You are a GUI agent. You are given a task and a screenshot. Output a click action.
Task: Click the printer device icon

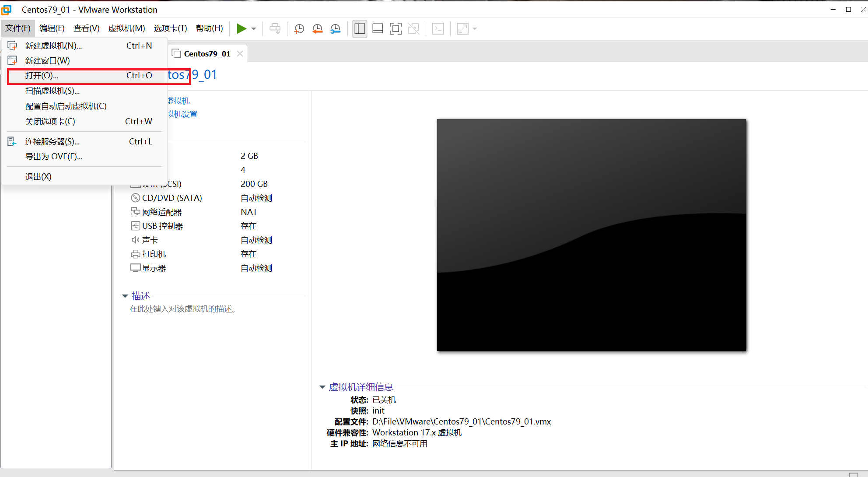[135, 254]
